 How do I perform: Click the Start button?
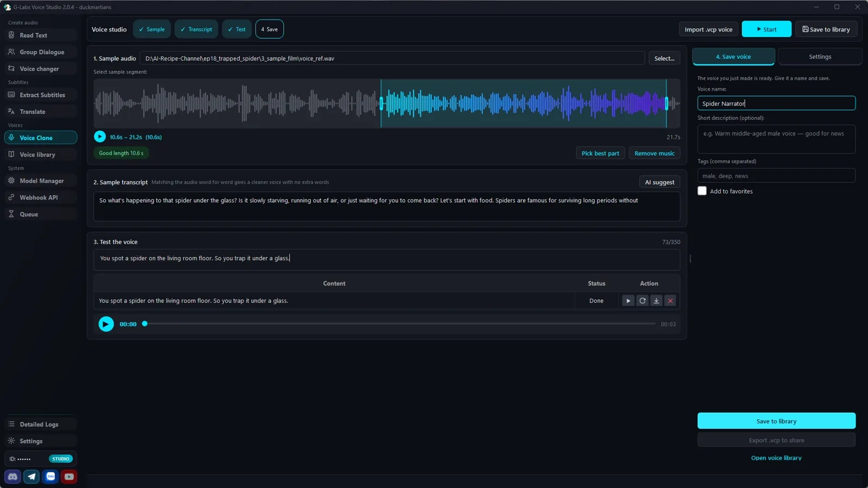(767, 29)
